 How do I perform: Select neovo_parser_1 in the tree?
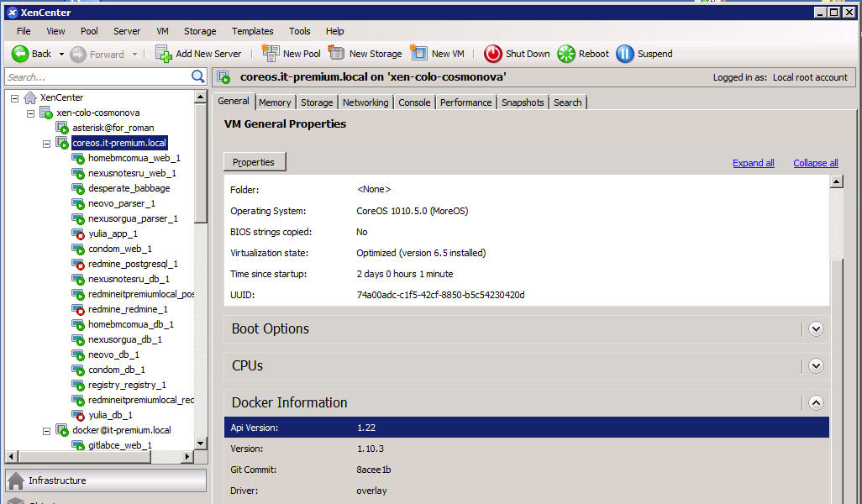point(122,203)
